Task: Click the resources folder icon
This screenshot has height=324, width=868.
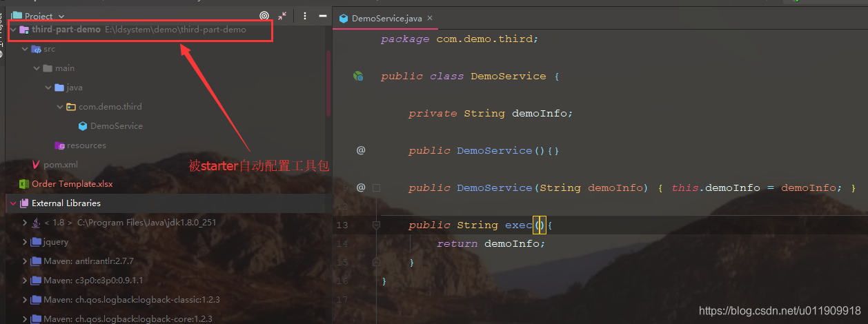Action: (x=59, y=145)
